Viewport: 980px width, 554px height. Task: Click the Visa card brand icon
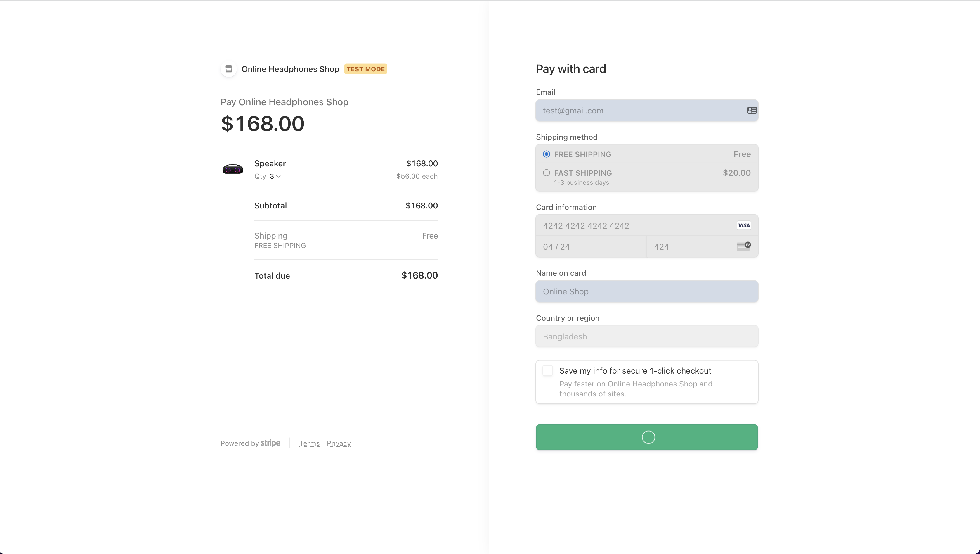tap(744, 225)
